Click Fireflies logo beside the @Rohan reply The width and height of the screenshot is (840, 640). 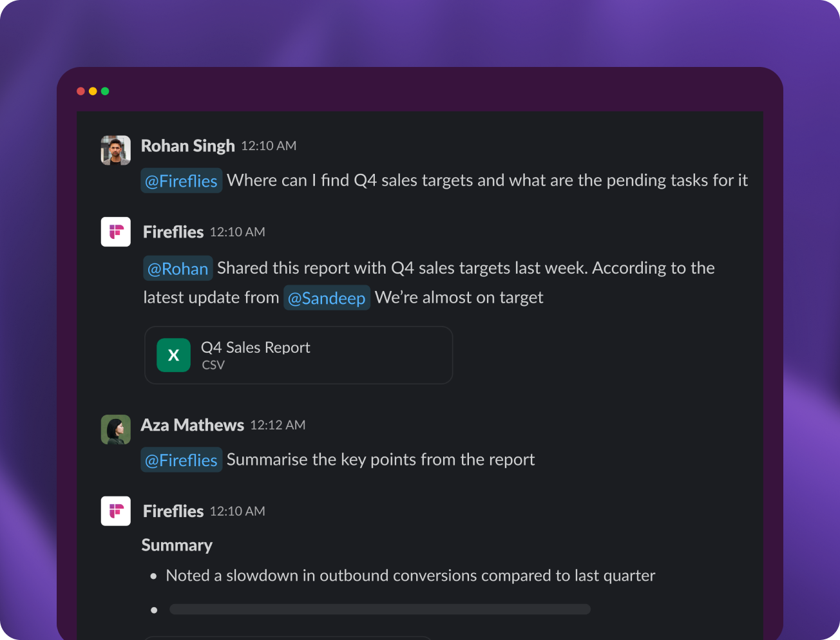tap(116, 232)
